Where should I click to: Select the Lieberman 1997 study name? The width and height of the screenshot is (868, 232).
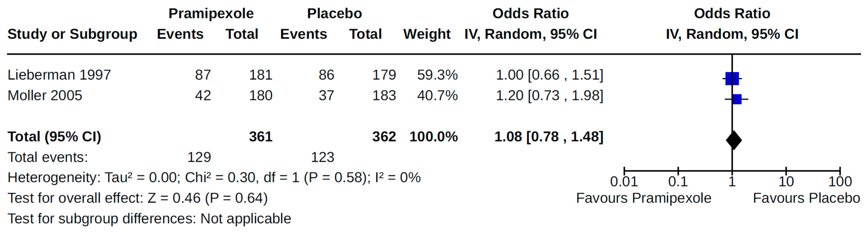coord(59,75)
